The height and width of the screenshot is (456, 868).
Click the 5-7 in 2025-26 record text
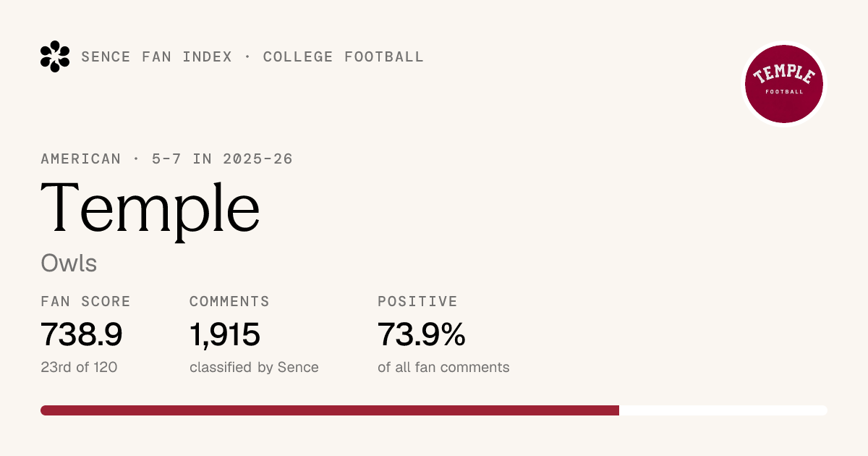click(x=222, y=159)
